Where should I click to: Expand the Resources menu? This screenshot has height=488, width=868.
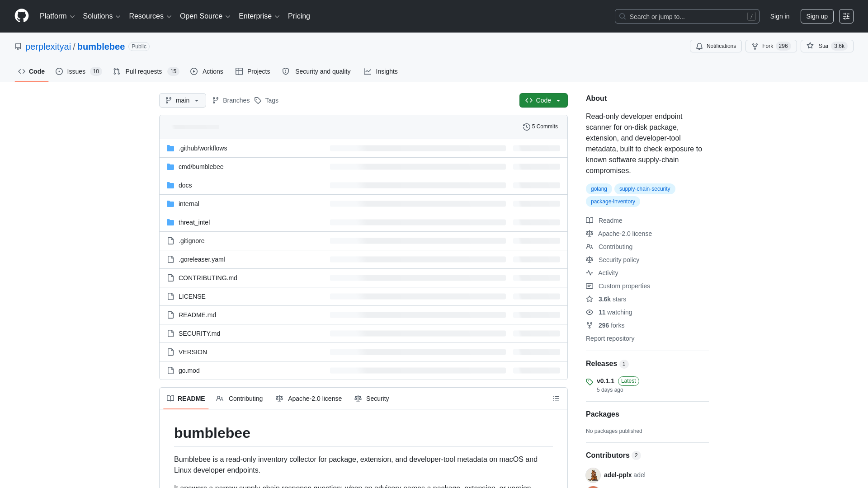pyautogui.click(x=150, y=16)
